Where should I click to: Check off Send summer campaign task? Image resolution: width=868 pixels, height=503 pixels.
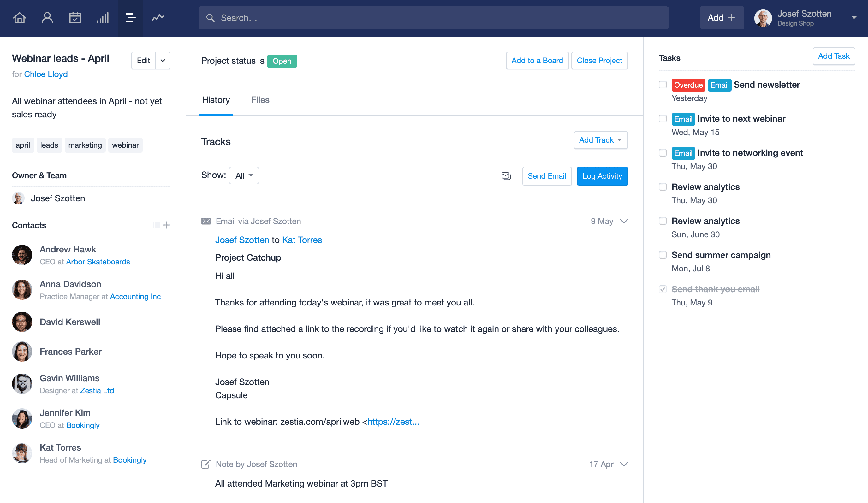point(663,255)
